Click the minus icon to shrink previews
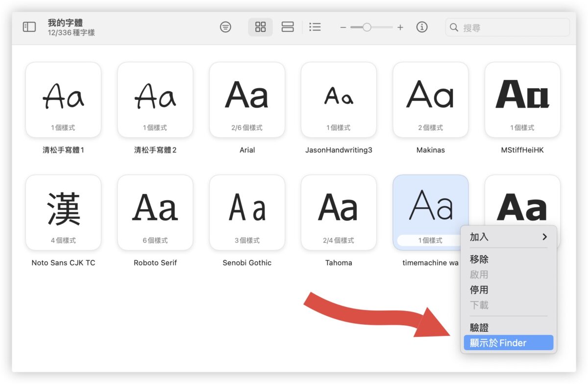This screenshot has width=588, height=384. tap(343, 27)
